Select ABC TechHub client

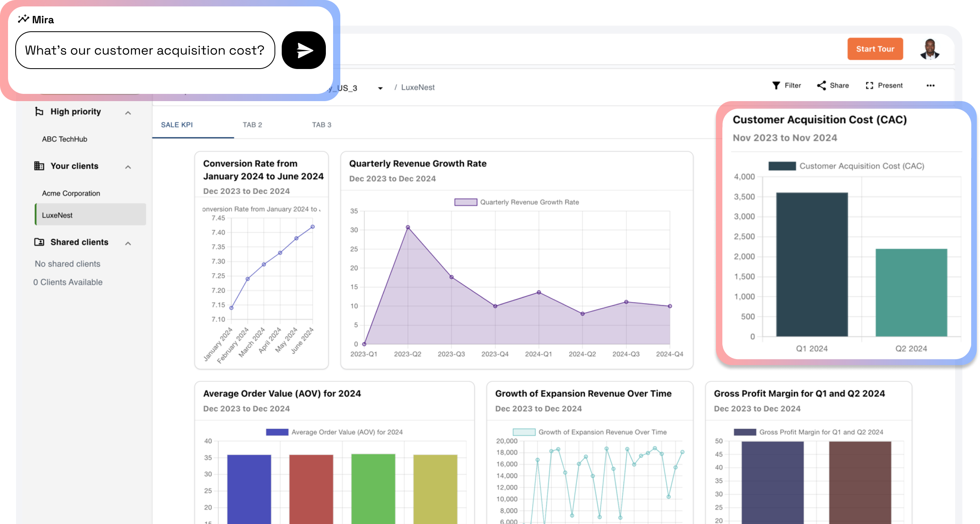[65, 139]
